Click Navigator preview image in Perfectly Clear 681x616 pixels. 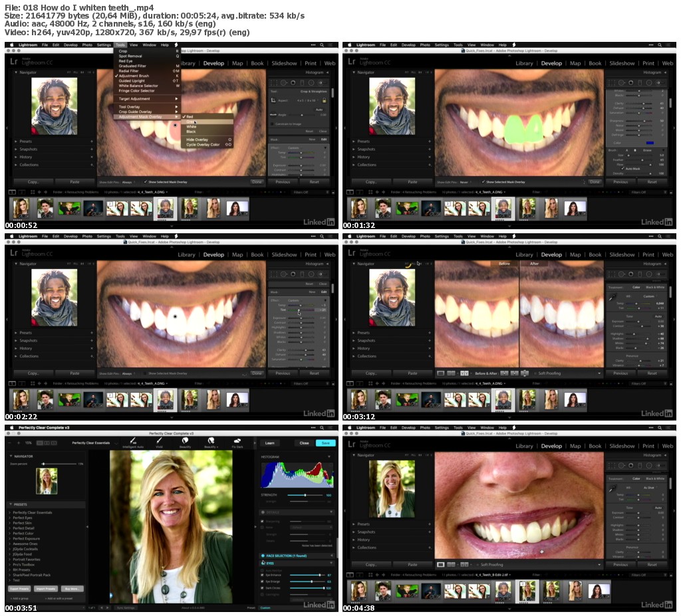coord(46,481)
